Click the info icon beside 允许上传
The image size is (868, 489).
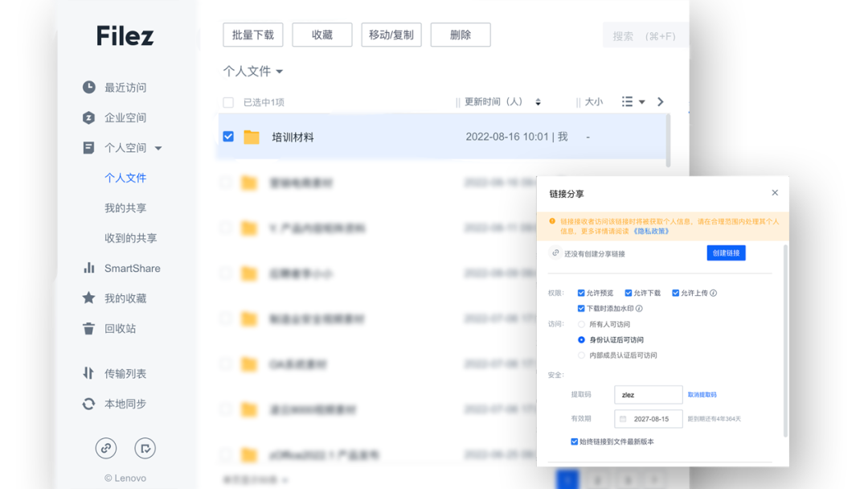coord(714,293)
